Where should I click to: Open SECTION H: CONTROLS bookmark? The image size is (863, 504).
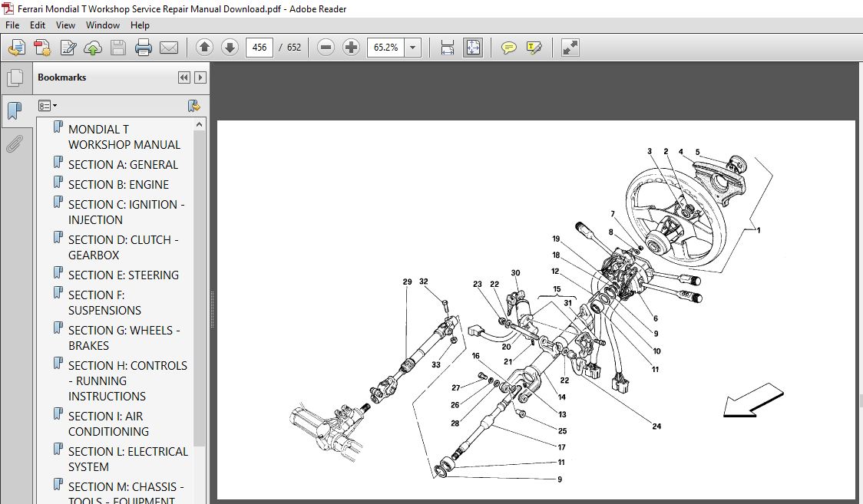click(x=127, y=380)
